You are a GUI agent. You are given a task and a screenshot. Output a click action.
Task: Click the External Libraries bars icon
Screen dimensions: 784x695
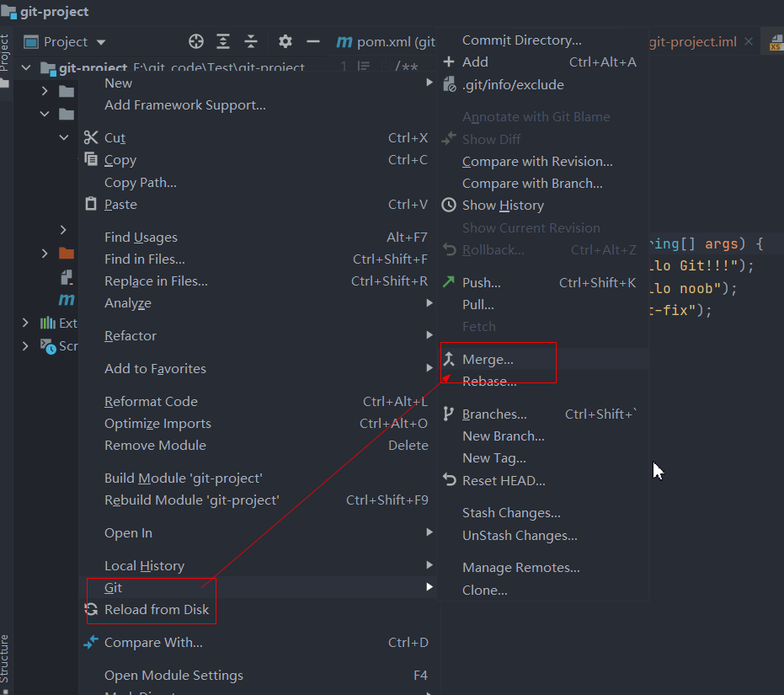47,323
